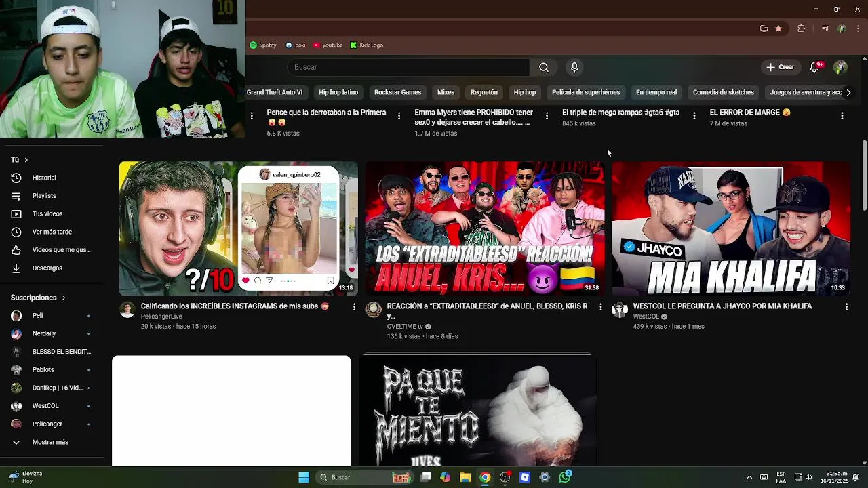Click scrollbar down arrow at bottom

click(x=864, y=463)
